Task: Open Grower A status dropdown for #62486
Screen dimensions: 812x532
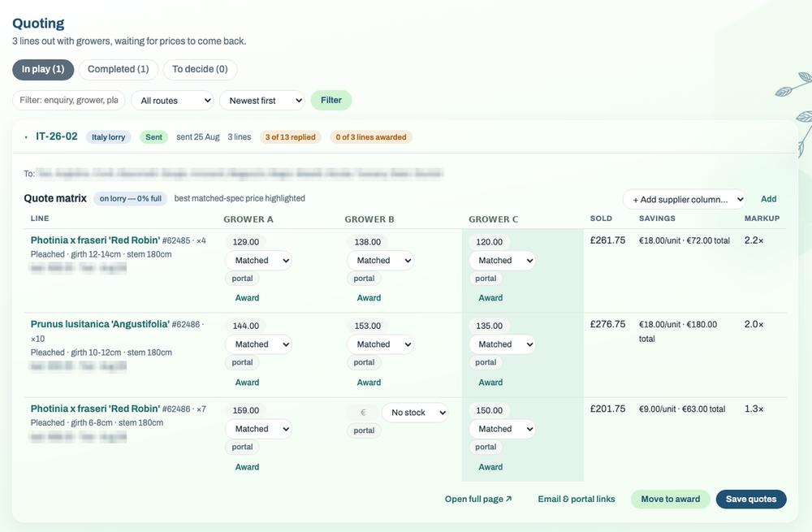Action: pyautogui.click(x=258, y=428)
